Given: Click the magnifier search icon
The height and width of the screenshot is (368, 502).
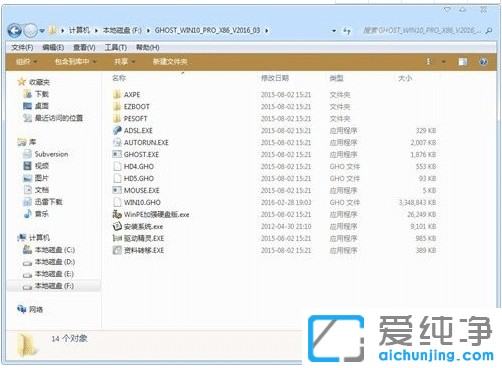Looking at the screenshot, I should [489, 31].
